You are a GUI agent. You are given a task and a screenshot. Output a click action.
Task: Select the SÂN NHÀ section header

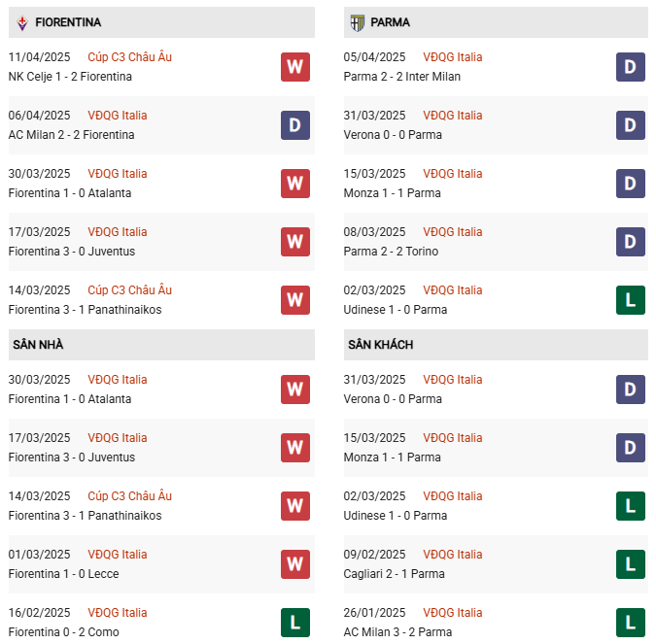[161, 345]
